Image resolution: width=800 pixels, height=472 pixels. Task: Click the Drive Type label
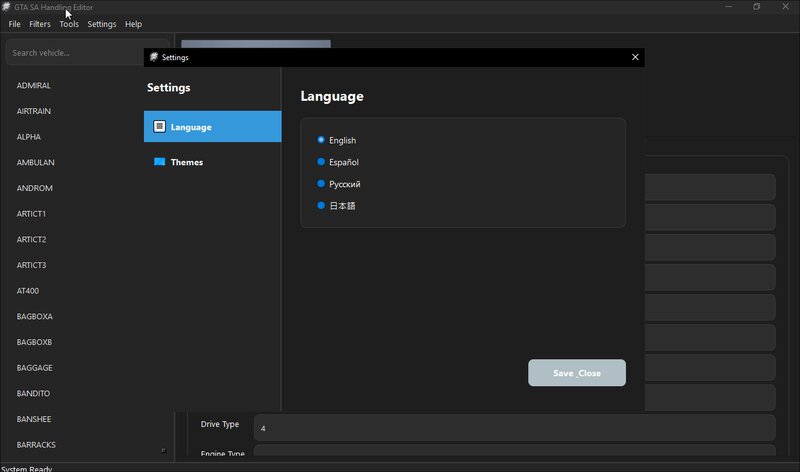coord(219,424)
